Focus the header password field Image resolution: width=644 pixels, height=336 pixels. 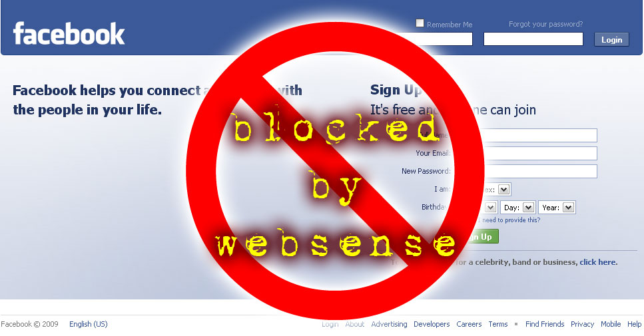(x=533, y=39)
